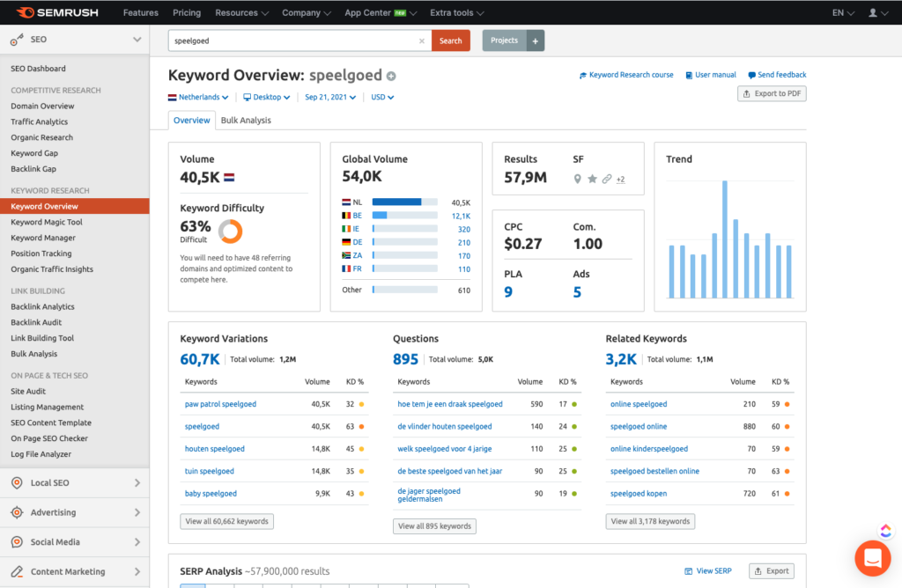
Task: Click the graduation cap course icon
Action: pos(583,76)
